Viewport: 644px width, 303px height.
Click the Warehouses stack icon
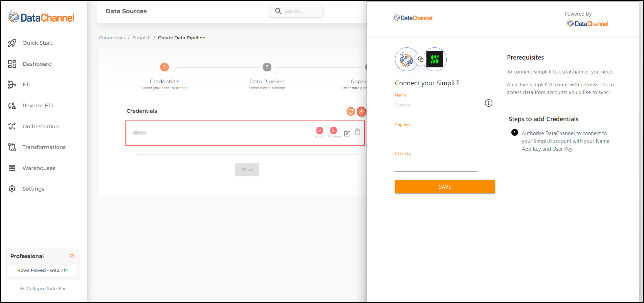(x=12, y=168)
